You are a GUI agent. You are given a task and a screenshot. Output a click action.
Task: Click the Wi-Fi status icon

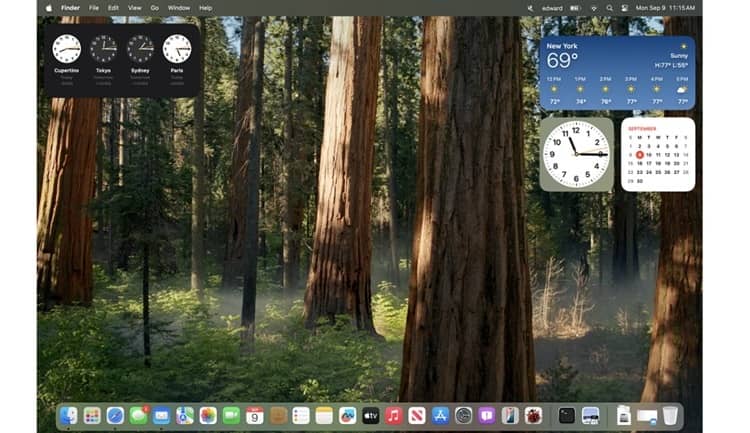click(594, 8)
